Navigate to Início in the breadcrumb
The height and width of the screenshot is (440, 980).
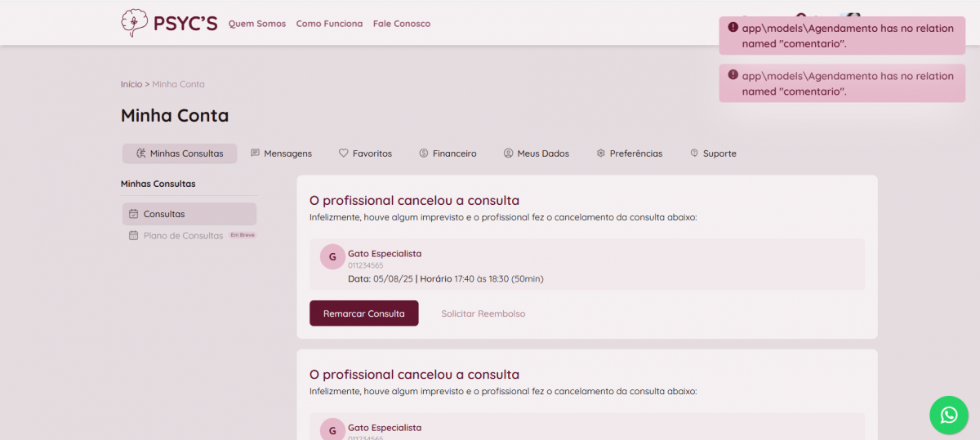coord(131,84)
